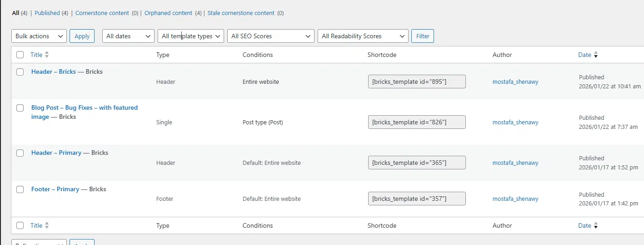This screenshot has height=245, width=644.
Task: Open the All template types dropdown
Action: tap(191, 36)
